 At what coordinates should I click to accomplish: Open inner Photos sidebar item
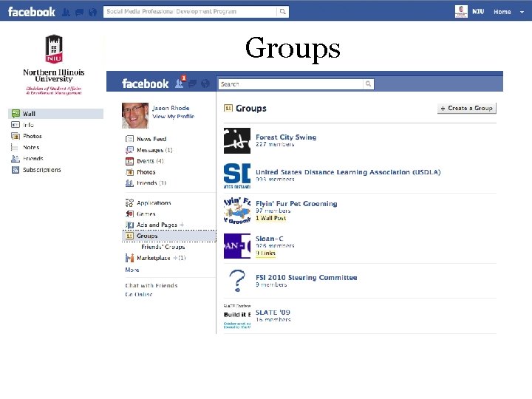(146, 172)
